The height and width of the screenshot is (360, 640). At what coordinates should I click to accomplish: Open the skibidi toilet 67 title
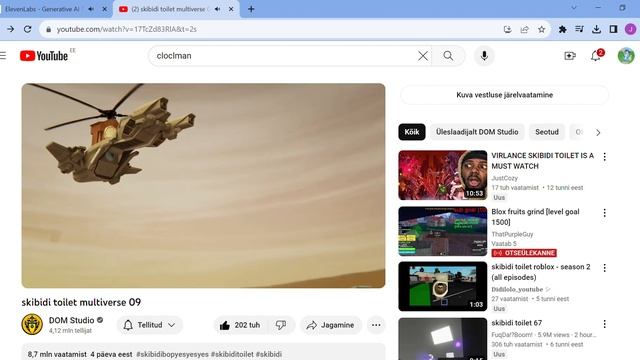(517, 323)
